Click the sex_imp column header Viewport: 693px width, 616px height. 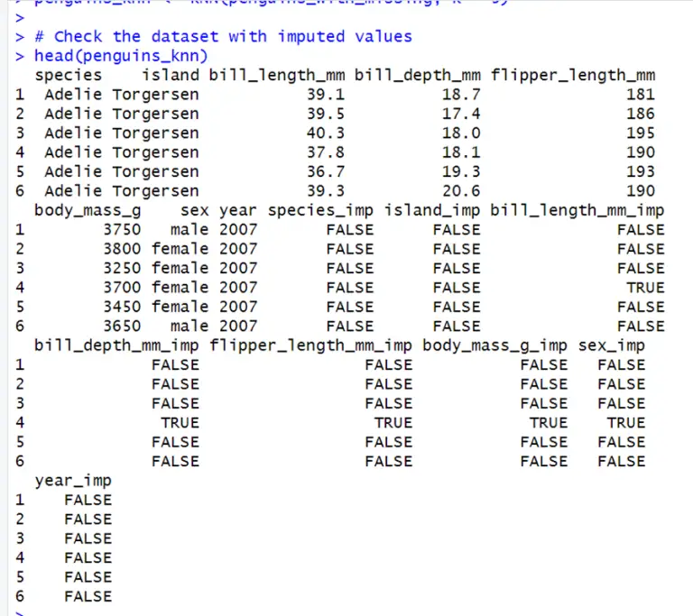pyautogui.click(x=612, y=345)
